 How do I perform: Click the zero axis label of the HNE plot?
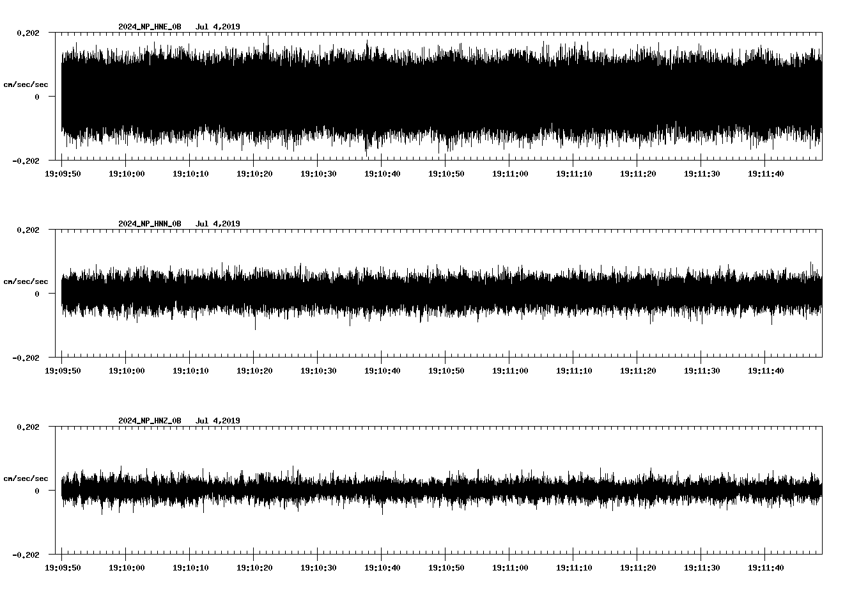pyautogui.click(x=37, y=97)
